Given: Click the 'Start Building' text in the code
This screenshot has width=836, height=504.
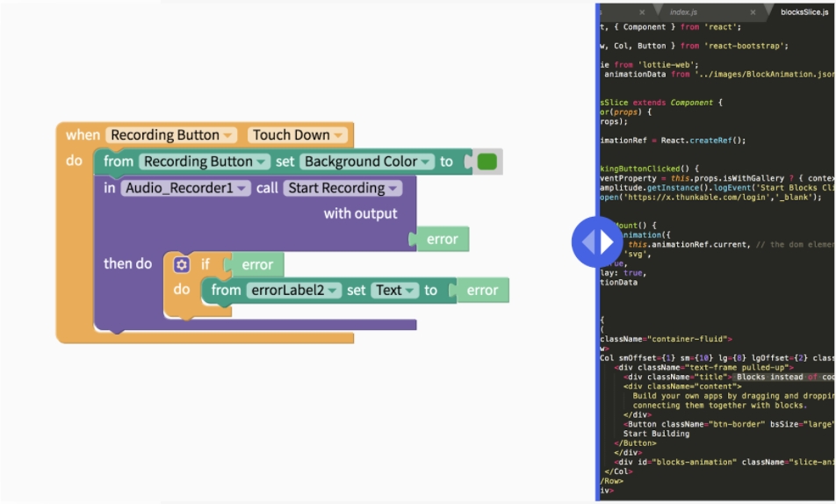Looking at the screenshot, I should [656, 433].
